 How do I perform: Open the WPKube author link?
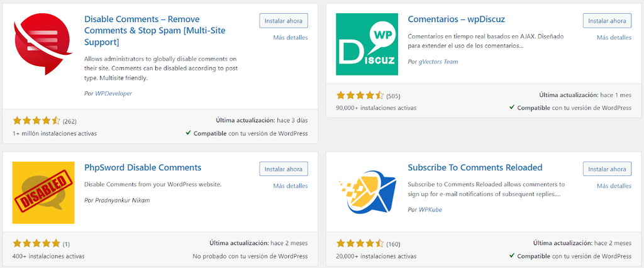click(430, 209)
